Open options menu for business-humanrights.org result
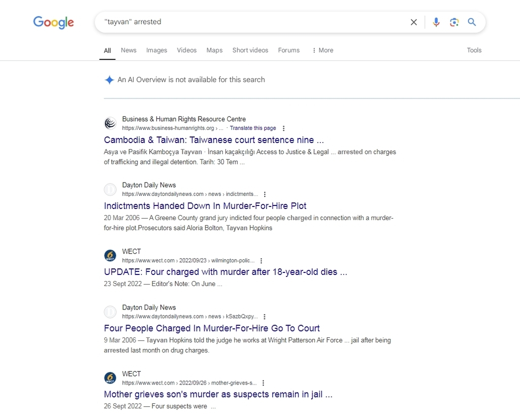This screenshot has width=520, height=420. click(x=283, y=128)
